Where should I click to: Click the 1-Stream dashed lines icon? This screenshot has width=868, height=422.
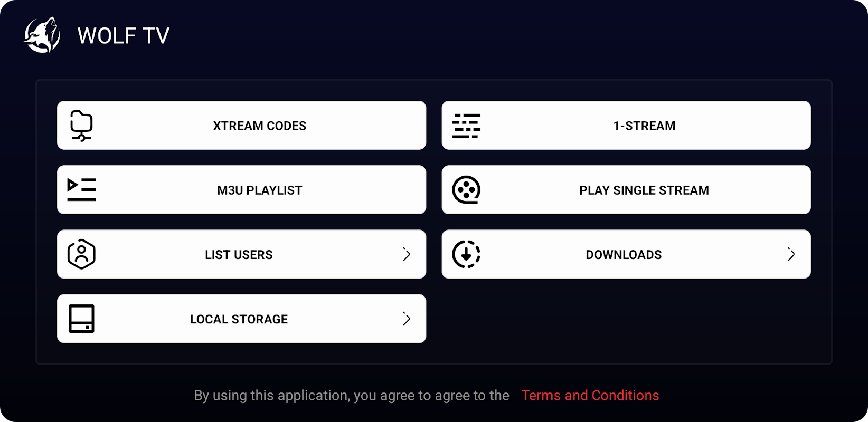coord(466,126)
